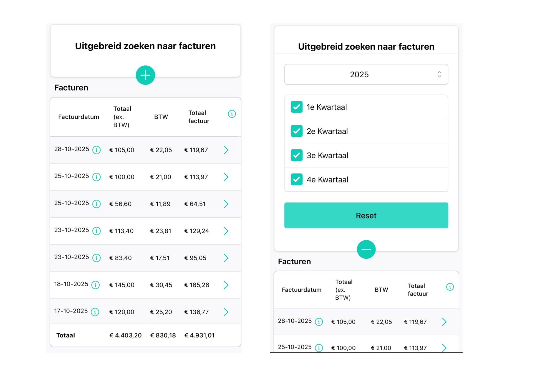Open the € 129,24 invoice via chevron
Screen dimensions: 555x392
pyautogui.click(x=226, y=231)
